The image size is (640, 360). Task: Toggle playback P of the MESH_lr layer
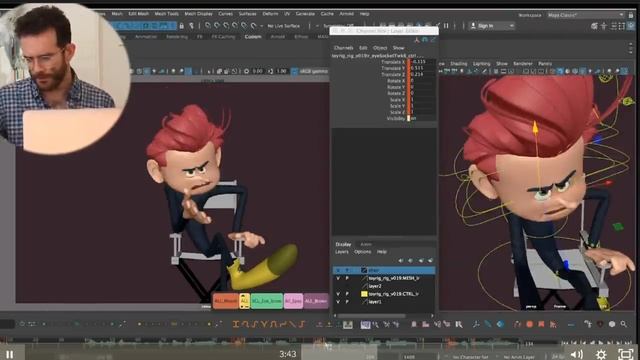[x=347, y=278]
